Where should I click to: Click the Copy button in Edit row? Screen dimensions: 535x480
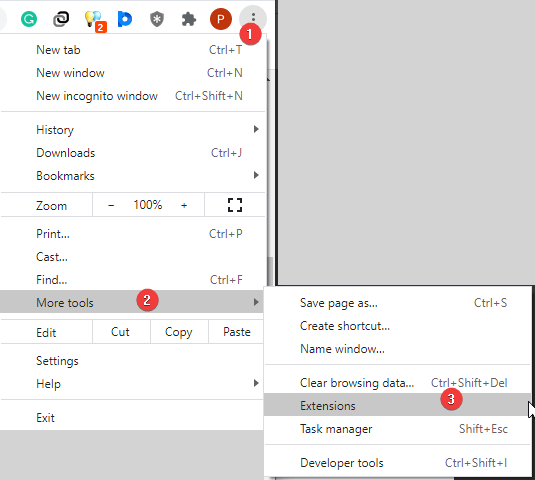click(x=179, y=332)
